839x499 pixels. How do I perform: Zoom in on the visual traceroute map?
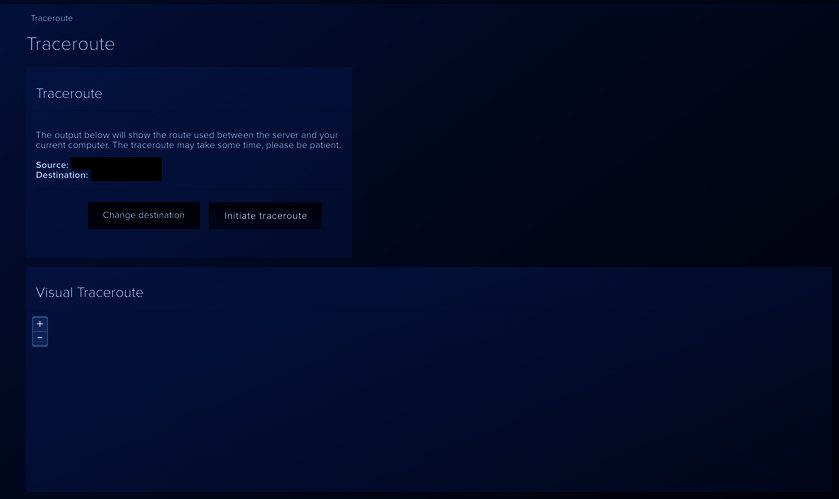click(40, 324)
